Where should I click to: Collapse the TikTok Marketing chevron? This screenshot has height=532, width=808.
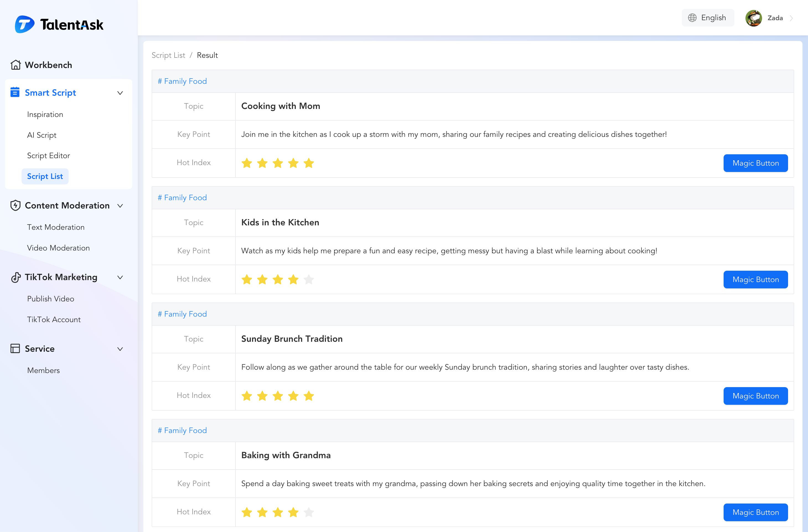[x=120, y=277]
